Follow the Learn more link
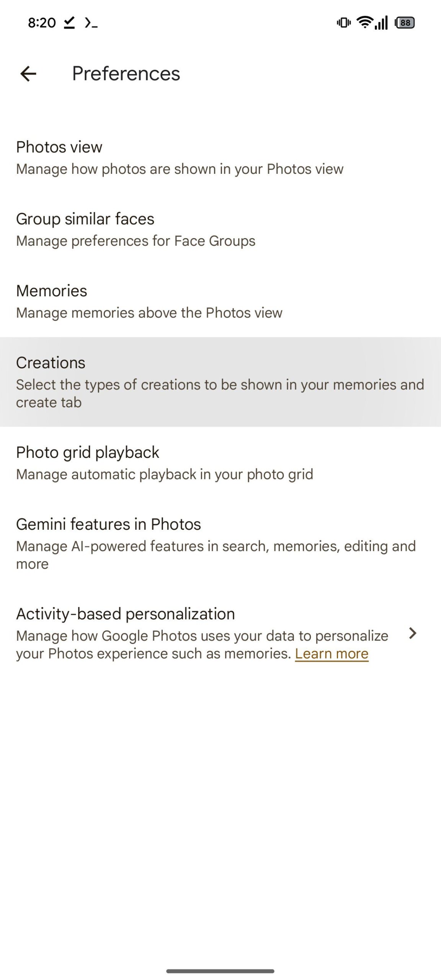441x980 pixels. tap(332, 653)
